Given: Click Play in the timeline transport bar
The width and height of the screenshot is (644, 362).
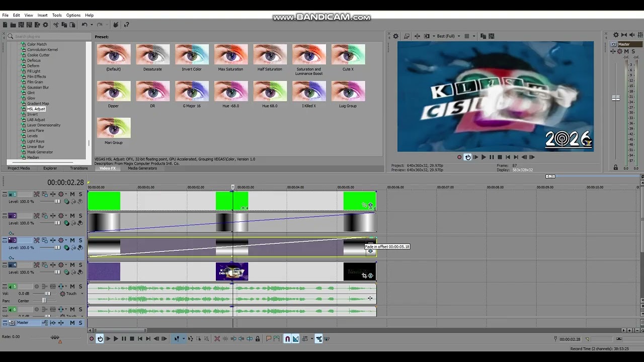Looking at the screenshot, I should click(116, 339).
